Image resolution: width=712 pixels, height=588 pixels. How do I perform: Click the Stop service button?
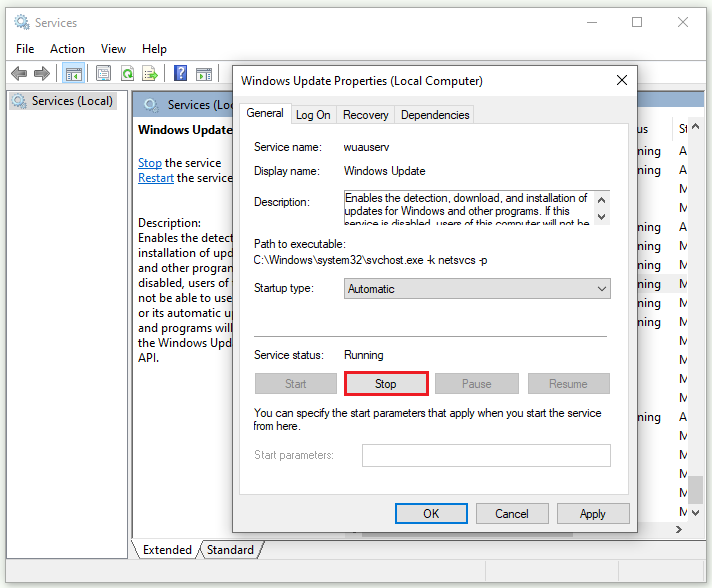click(x=386, y=384)
